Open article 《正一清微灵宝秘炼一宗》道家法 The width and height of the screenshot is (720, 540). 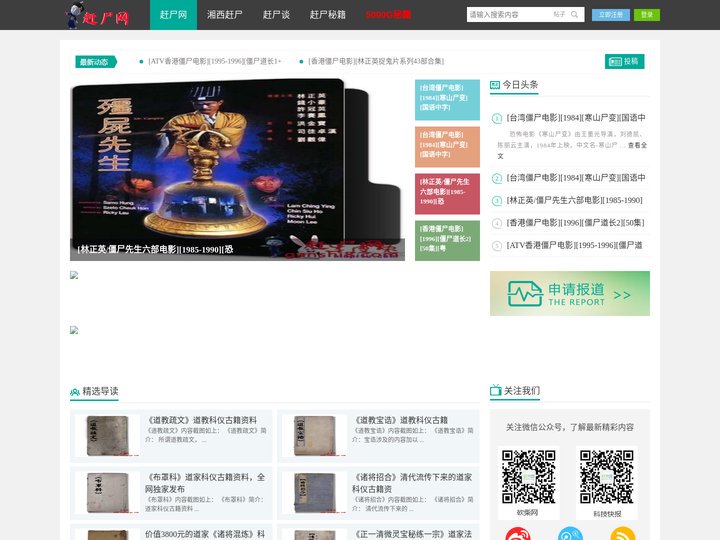pos(412,534)
